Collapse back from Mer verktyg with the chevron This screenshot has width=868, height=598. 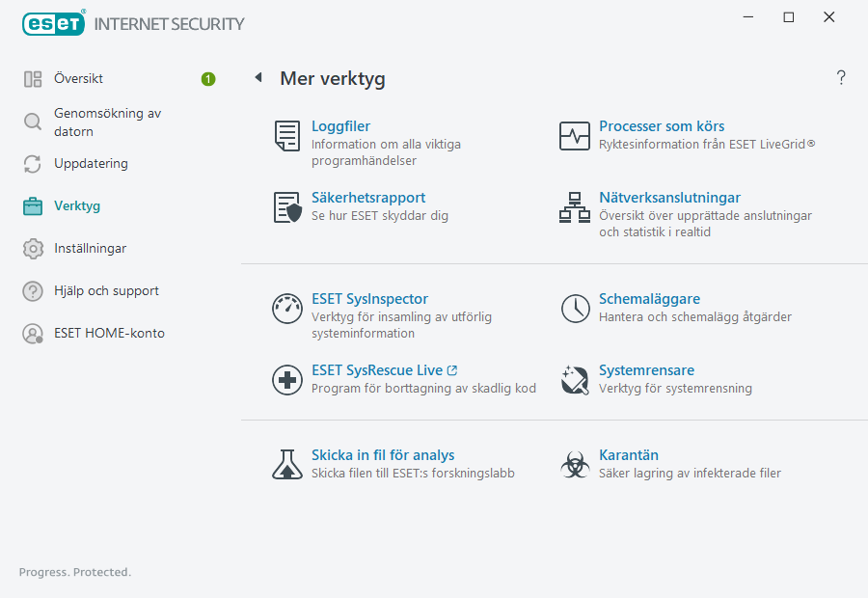click(x=258, y=78)
